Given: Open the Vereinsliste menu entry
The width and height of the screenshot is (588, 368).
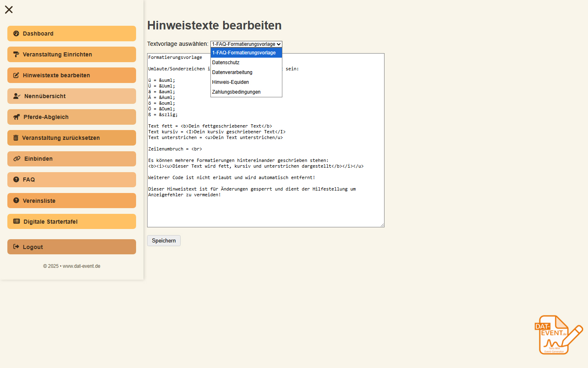Looking at the screenshot, I should 72,200.
